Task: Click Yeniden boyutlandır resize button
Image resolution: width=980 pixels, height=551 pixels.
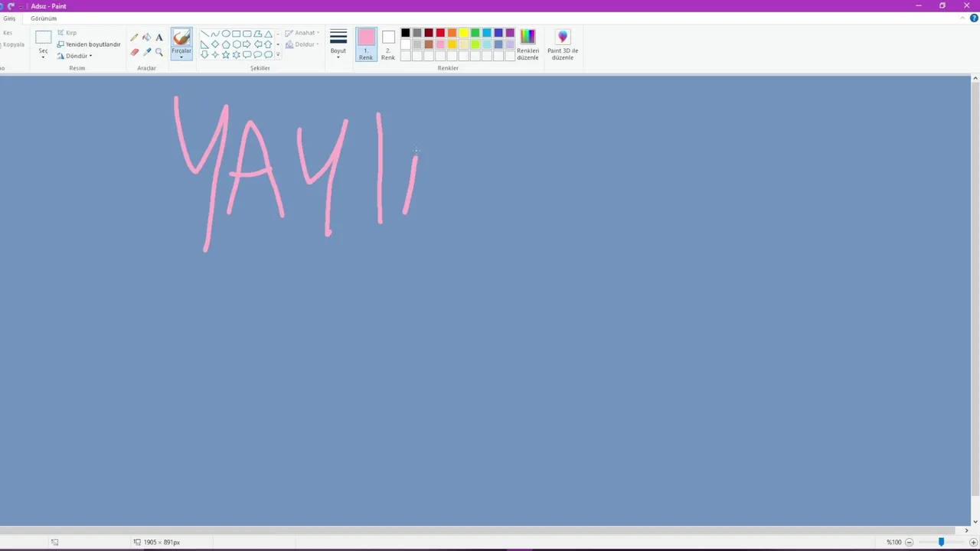Action: coord(89,44)
